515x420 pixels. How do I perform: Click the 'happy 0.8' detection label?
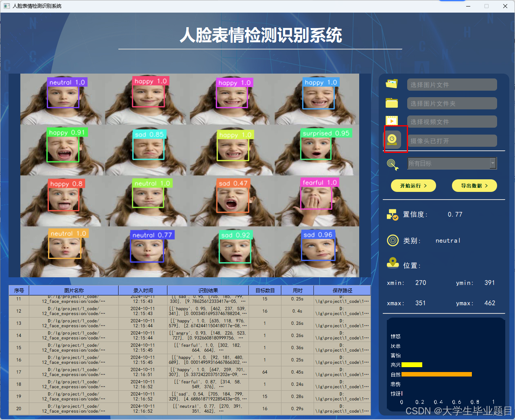[66, 183]
